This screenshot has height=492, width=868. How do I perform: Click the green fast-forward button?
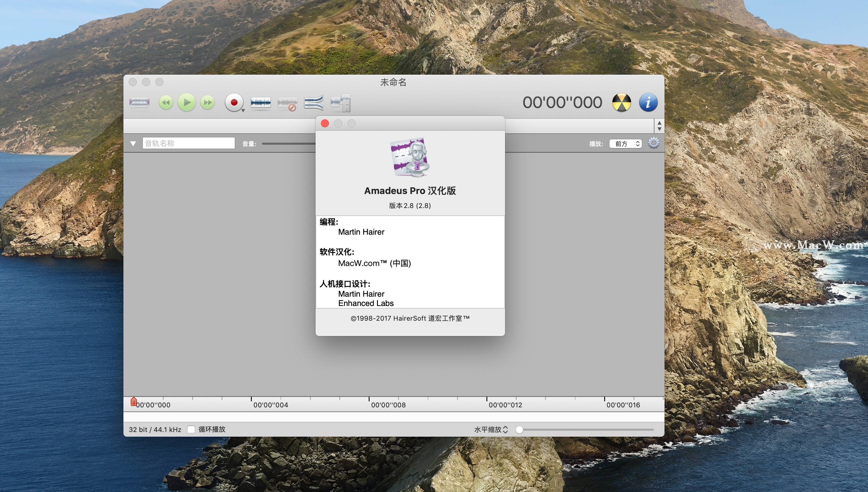coord(207,102)
